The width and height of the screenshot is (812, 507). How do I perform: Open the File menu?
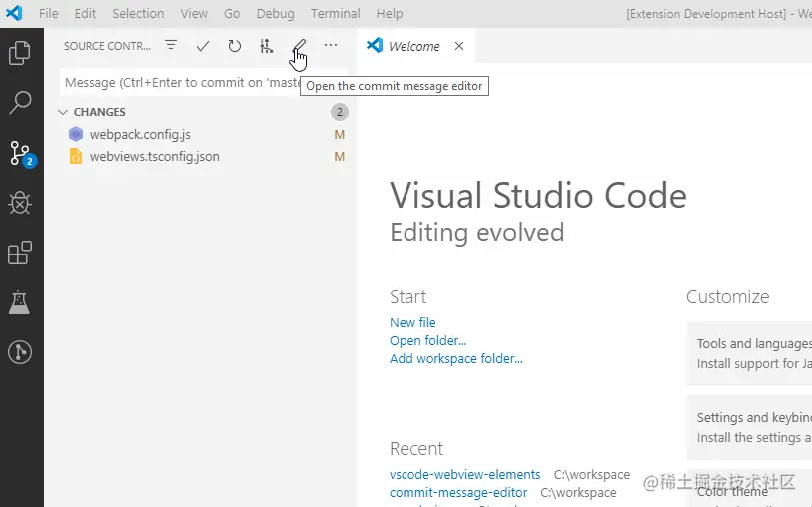(49, 13)
